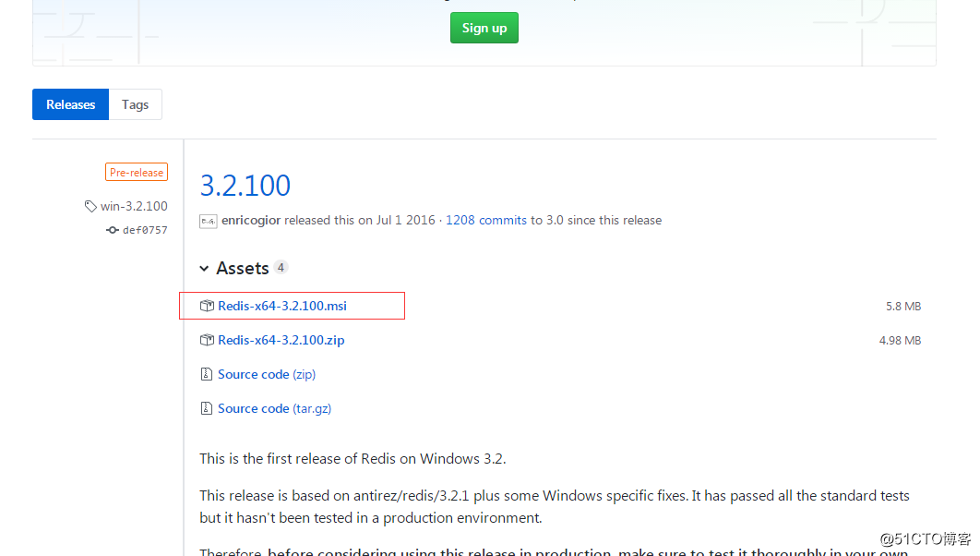
Task: Click the Assets heading
Action: 243,269
